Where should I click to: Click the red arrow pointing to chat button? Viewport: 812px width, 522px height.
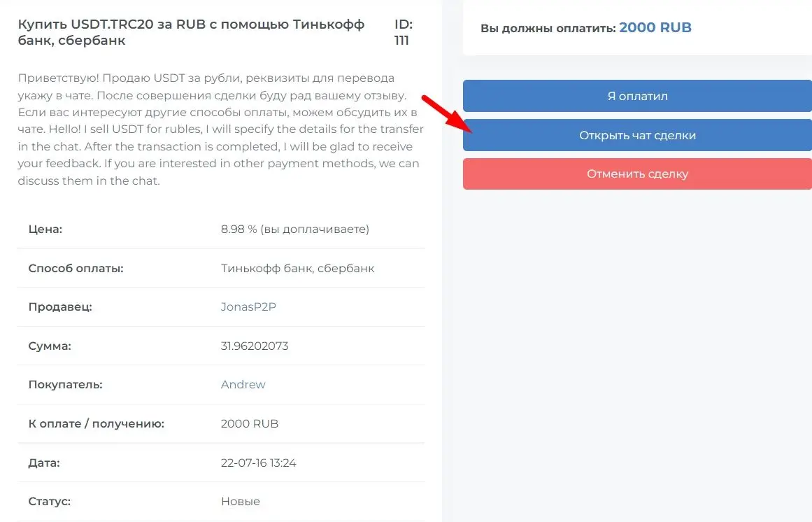pos(446,113)
